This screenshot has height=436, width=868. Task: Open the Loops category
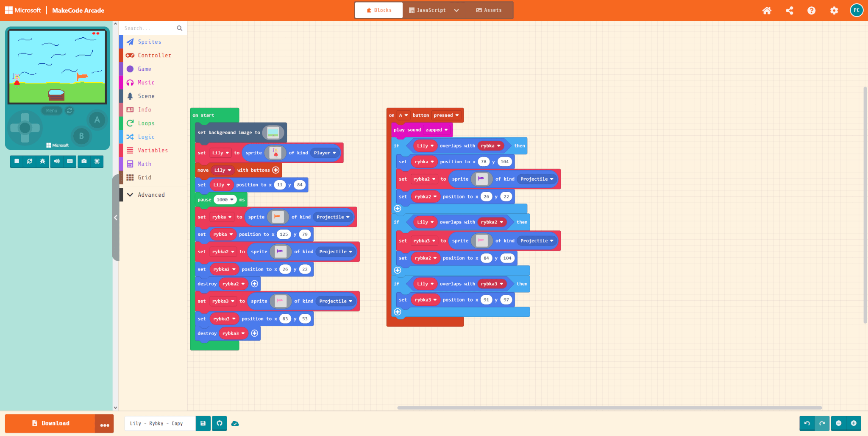153,123
